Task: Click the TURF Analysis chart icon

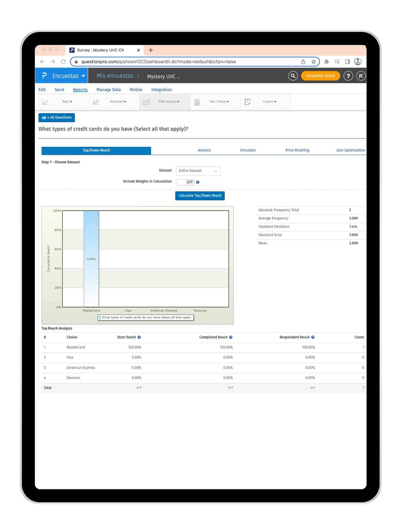Action: [146, 102]
